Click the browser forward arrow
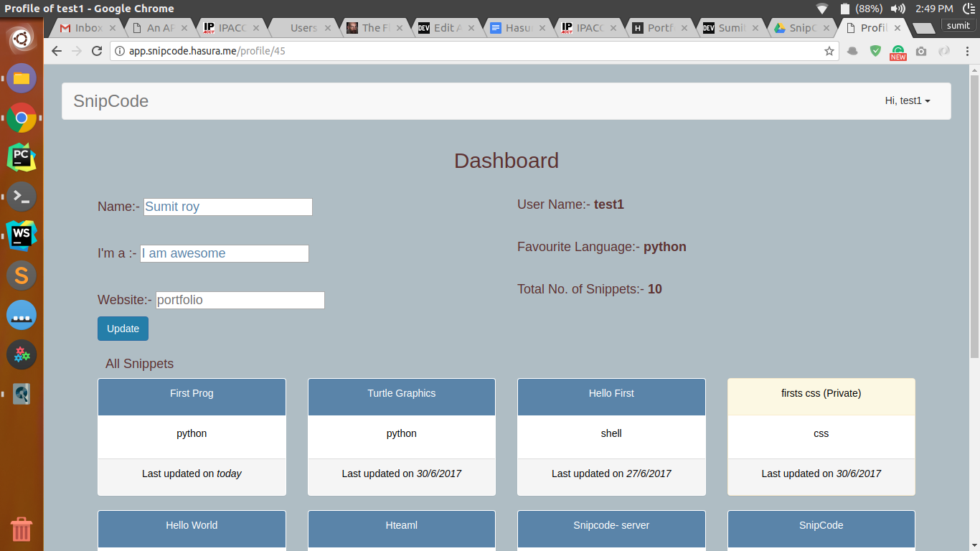 point(77,51)
